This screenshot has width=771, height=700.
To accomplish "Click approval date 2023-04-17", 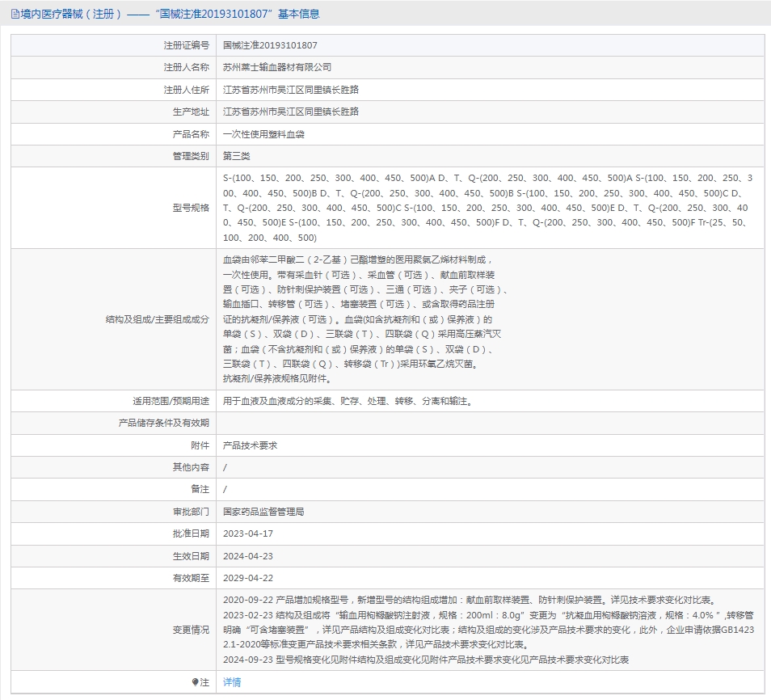I will 248,533.
